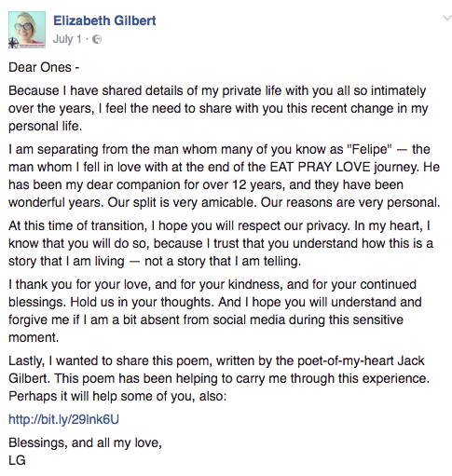Click the line beginning "Lastly, I wanted to share"
This screenshot has width=452, height=476.
[216, 360]
